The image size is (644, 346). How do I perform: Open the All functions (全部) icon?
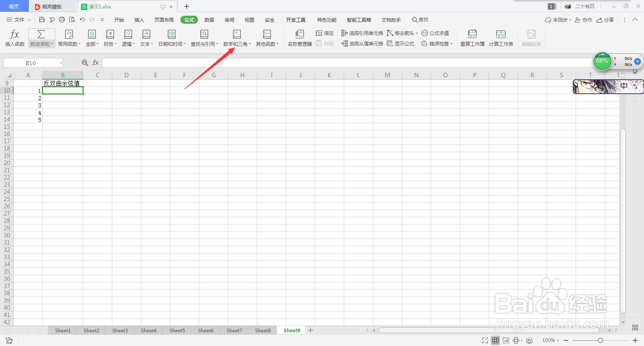(92, 34)
